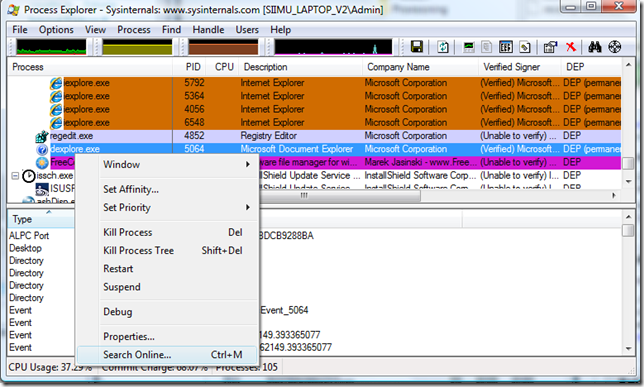Click process list scroll down arrow
Image resolution: width=644 pixels, height=387 pixels.
coord(628,182)
